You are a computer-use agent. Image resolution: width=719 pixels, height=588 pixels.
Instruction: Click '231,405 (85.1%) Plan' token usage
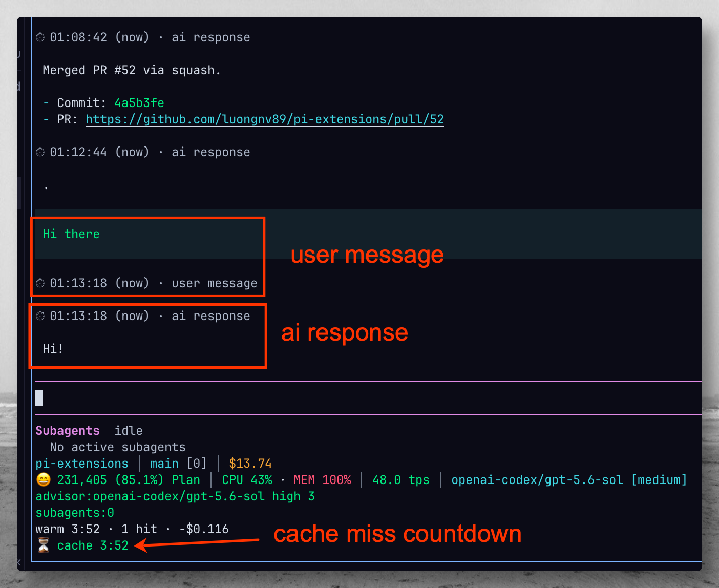pyautogui.click(x=129, y=480)
